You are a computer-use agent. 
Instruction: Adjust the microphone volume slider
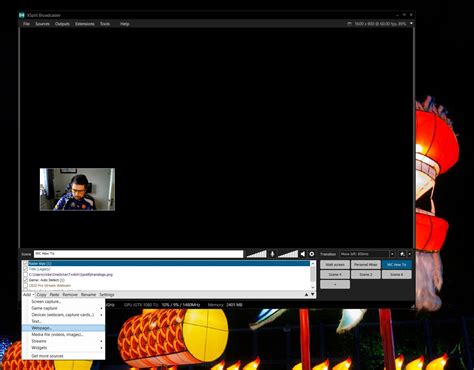257,254
